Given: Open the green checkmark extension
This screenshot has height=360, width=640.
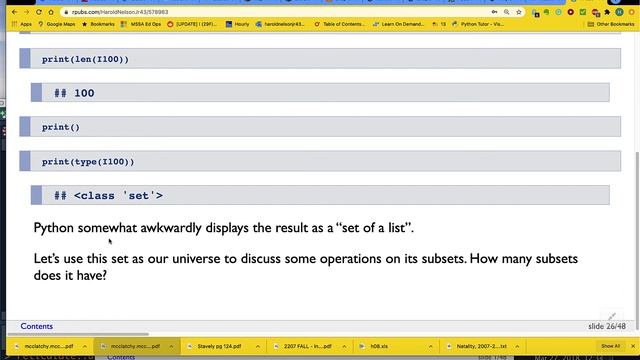Looking at the screenshot, I should 583,12.
